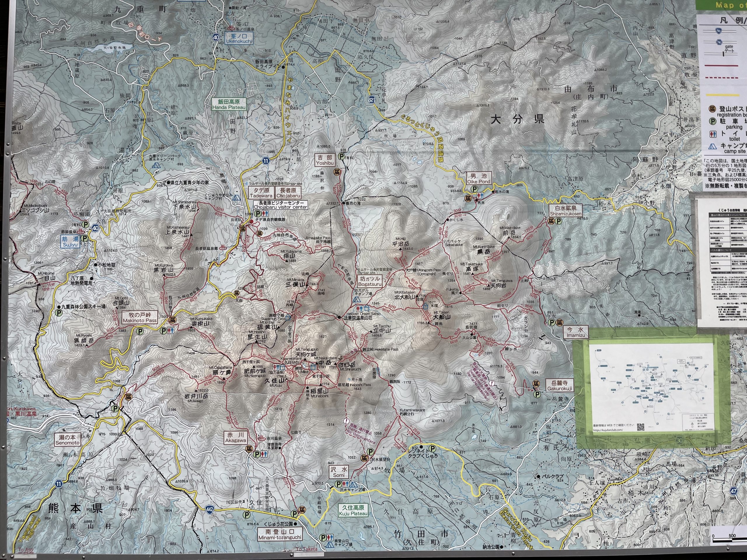The width and height of the screenshot is (747, 560).
Task: Click the Route 621 road shield
Action: [371, 99]
